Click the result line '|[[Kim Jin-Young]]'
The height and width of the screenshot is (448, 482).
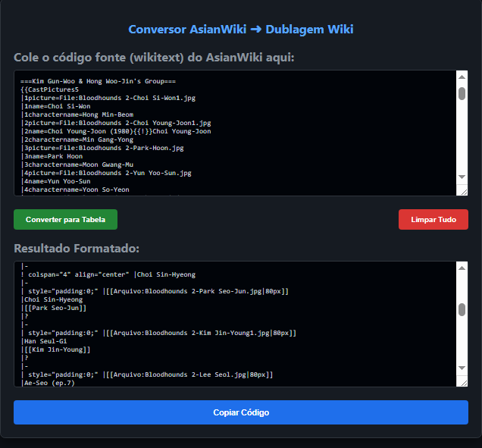coord(55,349)
